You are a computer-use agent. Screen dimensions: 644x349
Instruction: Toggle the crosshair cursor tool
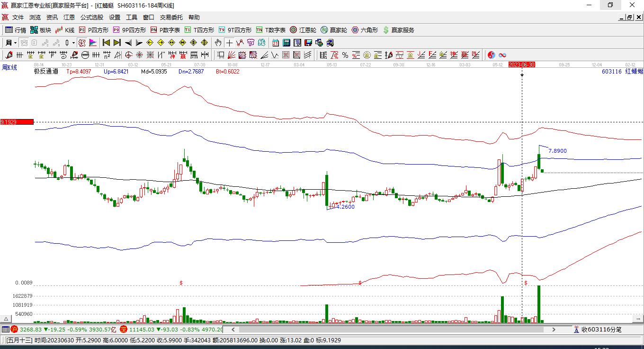pos(229,43)
